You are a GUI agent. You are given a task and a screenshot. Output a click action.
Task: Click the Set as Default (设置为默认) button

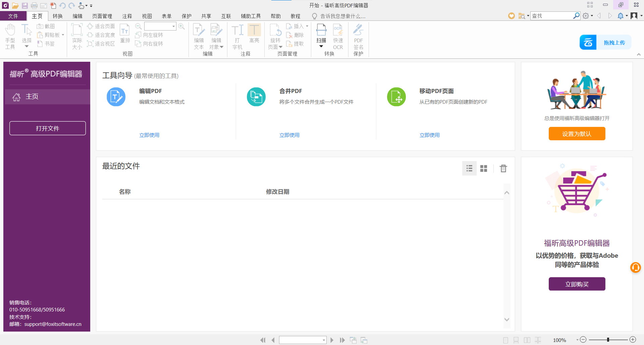pos(577,134)
